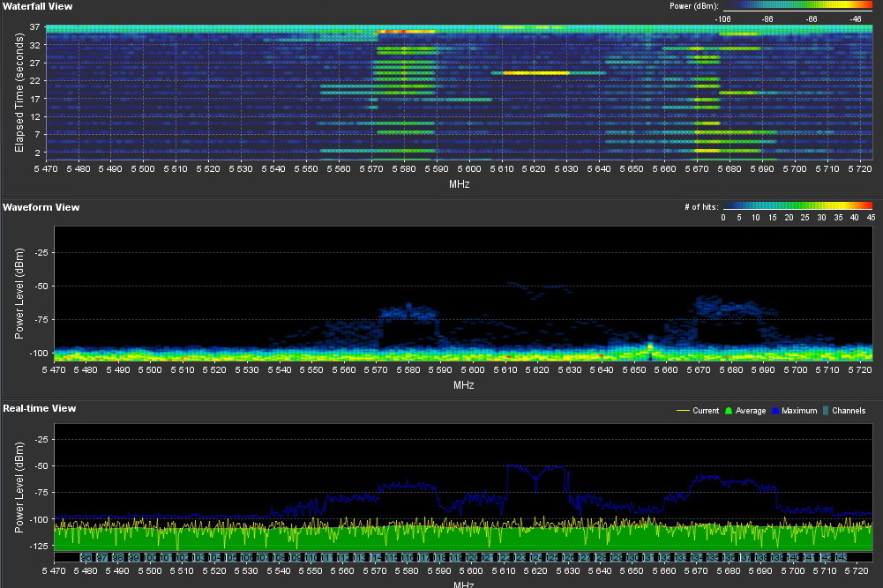Select channel 96 marker in Real-time View
883x588 pixels.
tap(86, 558)
